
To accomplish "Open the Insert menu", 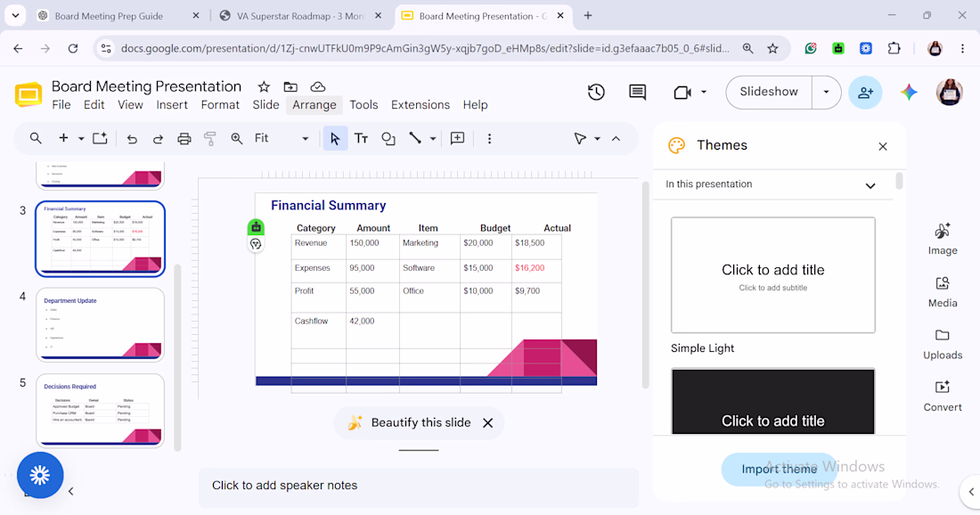I will (172, 105).
